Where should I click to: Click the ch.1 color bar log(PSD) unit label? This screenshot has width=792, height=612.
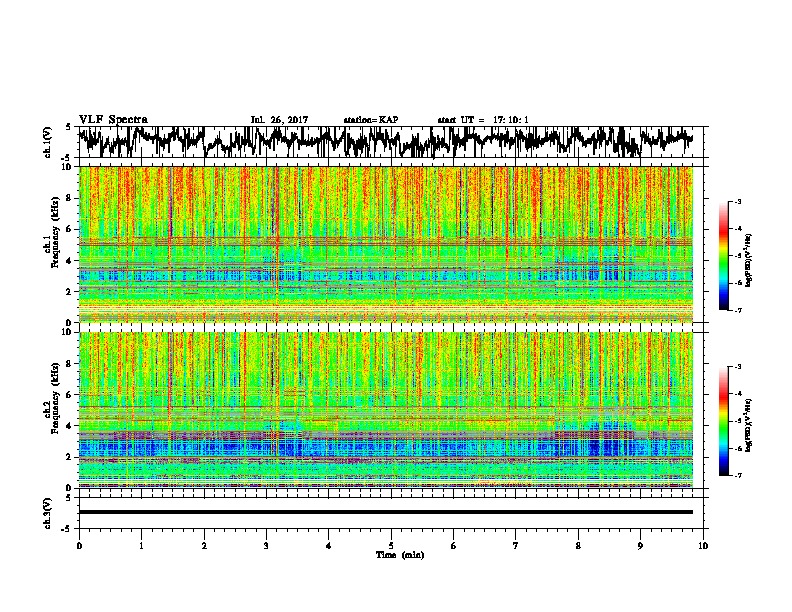click(749, 261)
